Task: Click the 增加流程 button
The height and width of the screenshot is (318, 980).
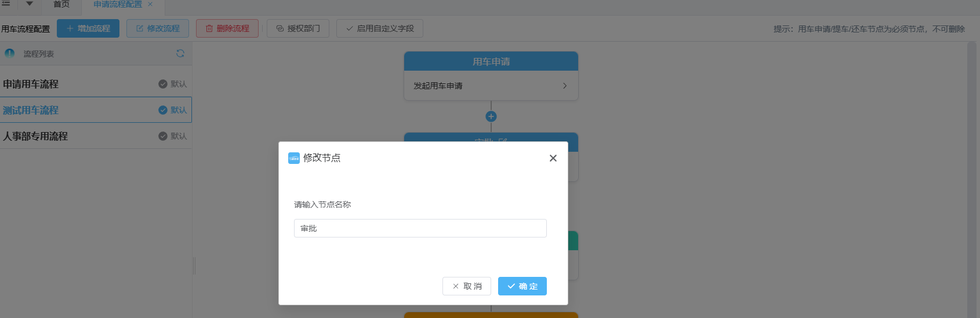Action: pyautogui.click(x=88, y=28)
